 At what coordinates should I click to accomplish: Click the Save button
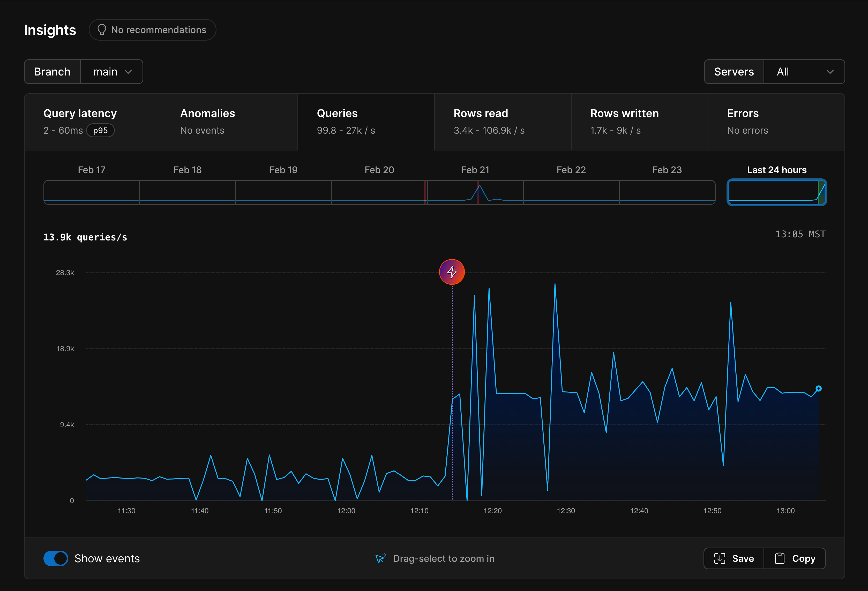click(733, 558)
